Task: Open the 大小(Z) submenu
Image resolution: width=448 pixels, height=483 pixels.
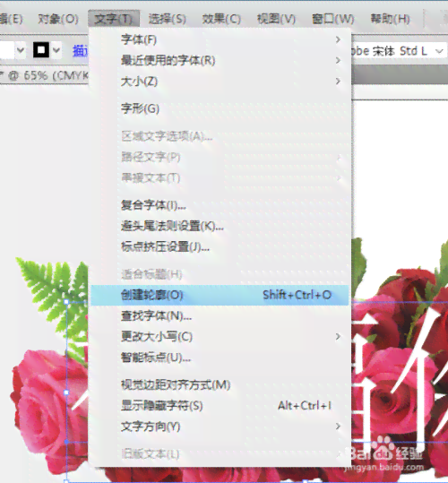Action: pos(220,82)
